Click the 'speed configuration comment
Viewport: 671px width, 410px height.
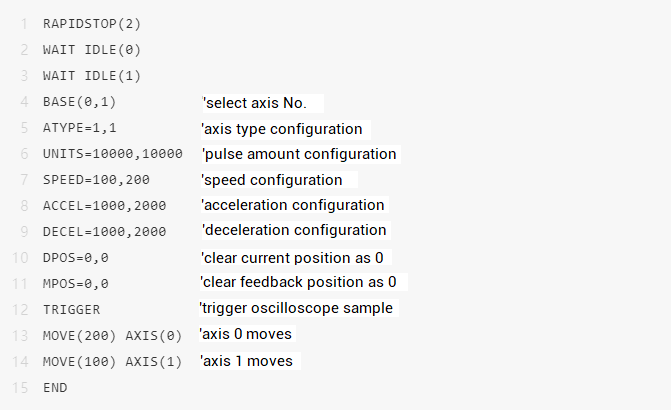tap(272, 180)
